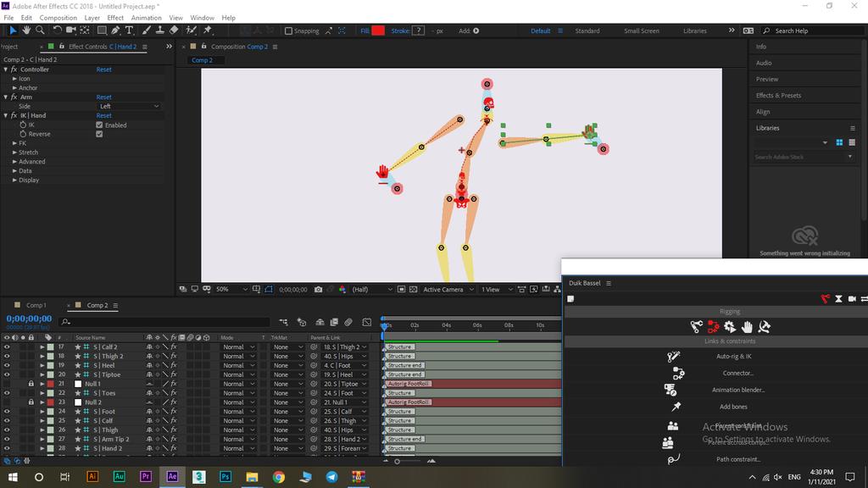Unlock the Null 1 layer
868x488 pixels.
click(31, 384)
